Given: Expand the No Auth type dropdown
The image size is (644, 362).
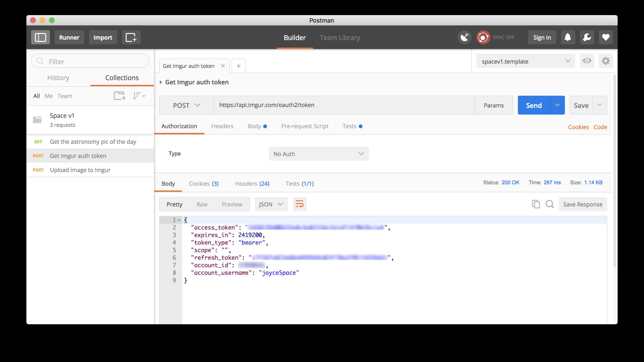Looking at the screenshot, I should (x=319, y=154).
